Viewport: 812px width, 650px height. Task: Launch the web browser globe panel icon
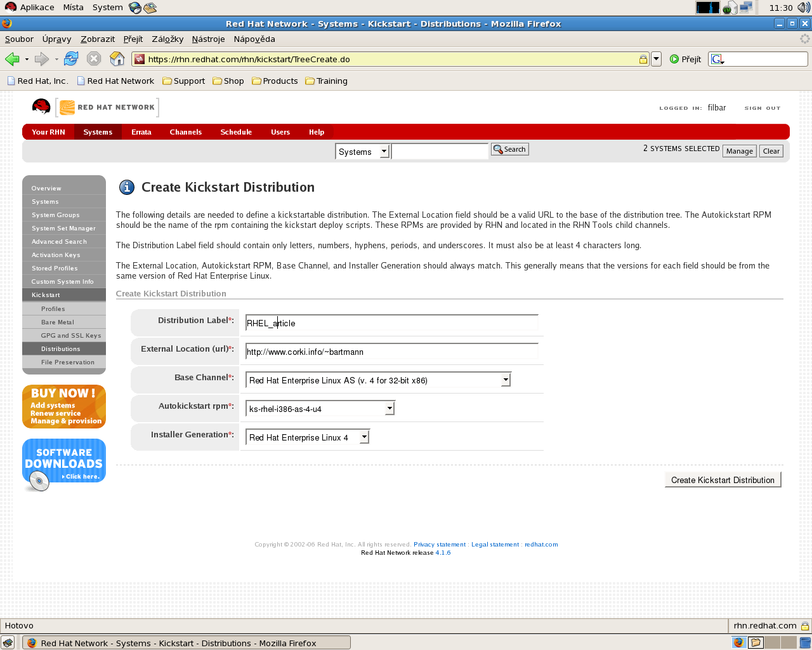coord(134,8)
